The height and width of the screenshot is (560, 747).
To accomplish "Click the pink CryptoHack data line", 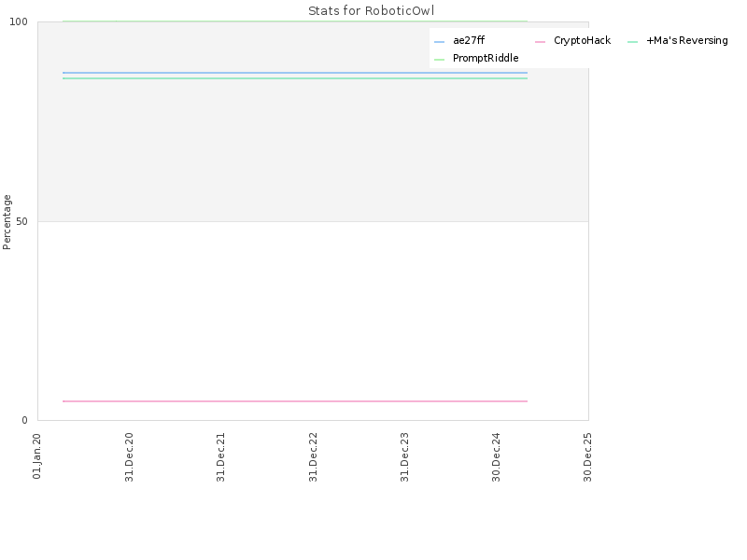I will point(295,401).
